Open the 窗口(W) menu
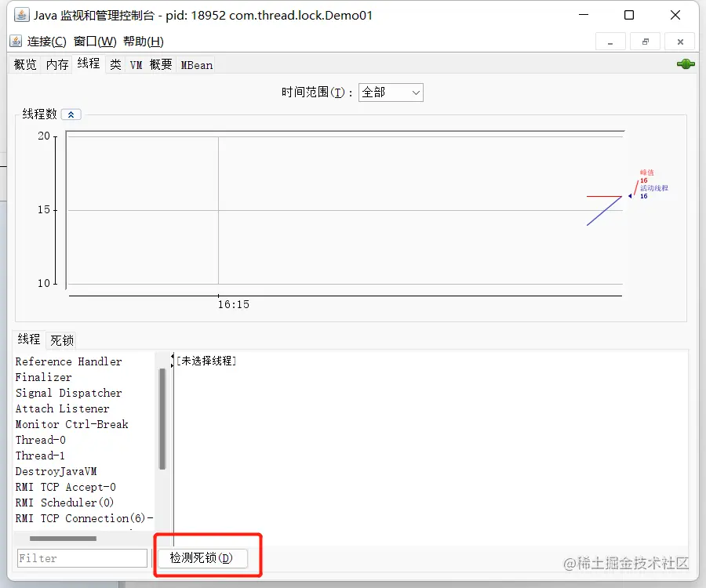The image size is (706, 588). coord(95,42)
